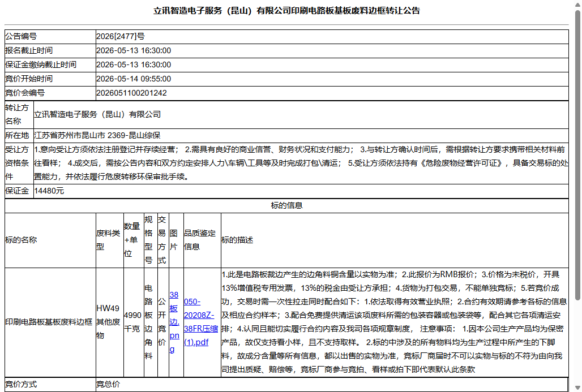This screenshot has height=392, width=582.
Task: Open the 050-20208Z-38FR压缩(1).pdf link
Action: point(201,322)
